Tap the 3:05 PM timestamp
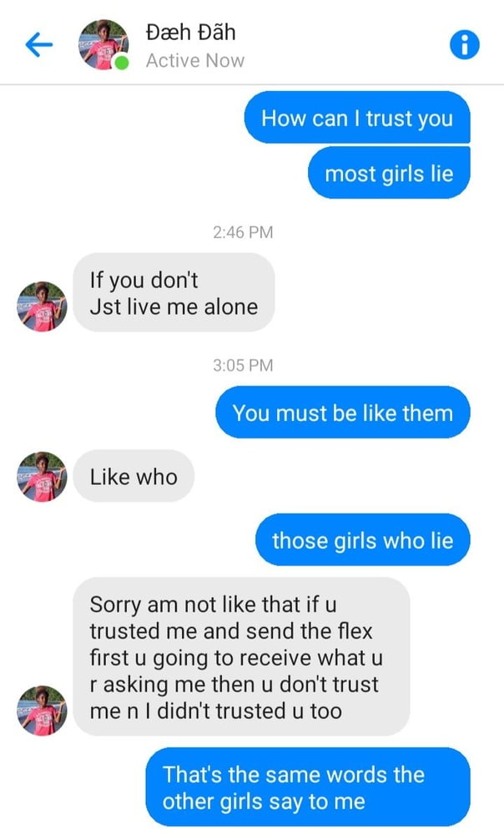This screenshot has width=504, height=835. coord(243,366)
